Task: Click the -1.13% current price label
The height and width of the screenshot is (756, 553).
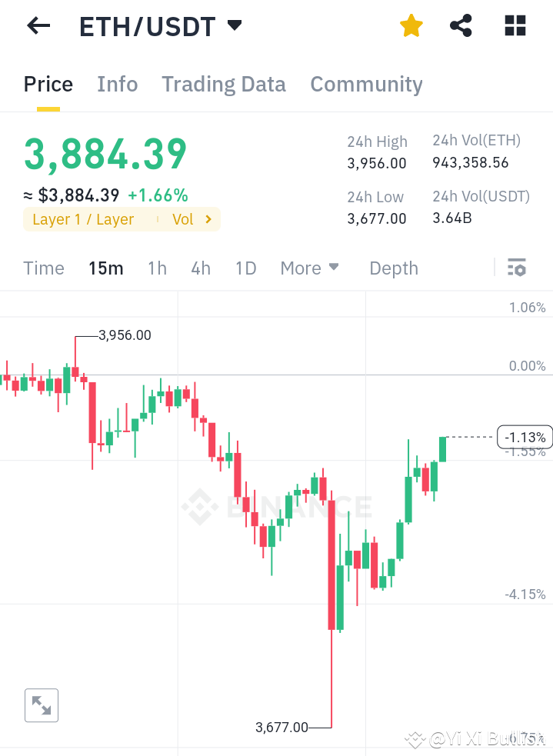Action: (x=524, y=436)
